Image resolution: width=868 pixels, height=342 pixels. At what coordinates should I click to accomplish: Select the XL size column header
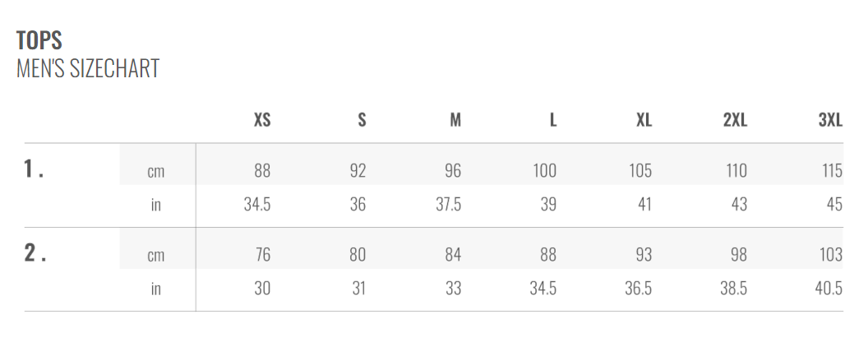644,120
